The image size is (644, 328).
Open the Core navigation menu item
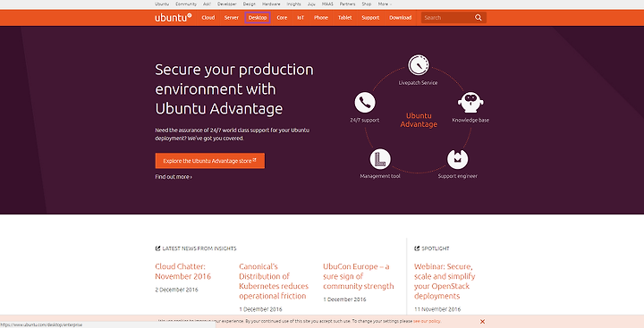(x=282, y=18)
